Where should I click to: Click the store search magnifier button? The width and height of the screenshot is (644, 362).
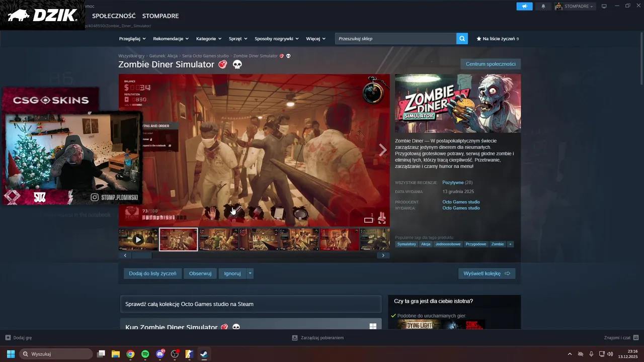point(462,39)
